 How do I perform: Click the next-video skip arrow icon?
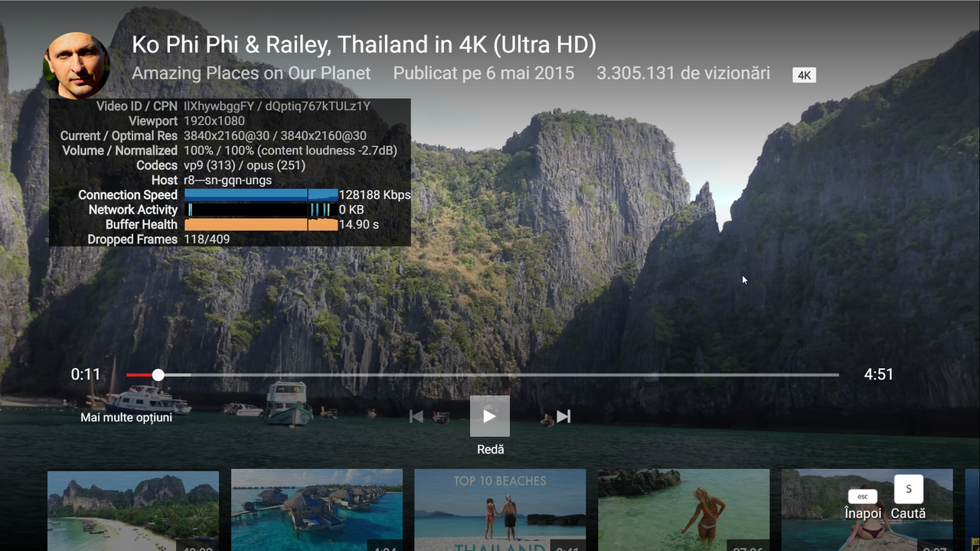point(563,416)
